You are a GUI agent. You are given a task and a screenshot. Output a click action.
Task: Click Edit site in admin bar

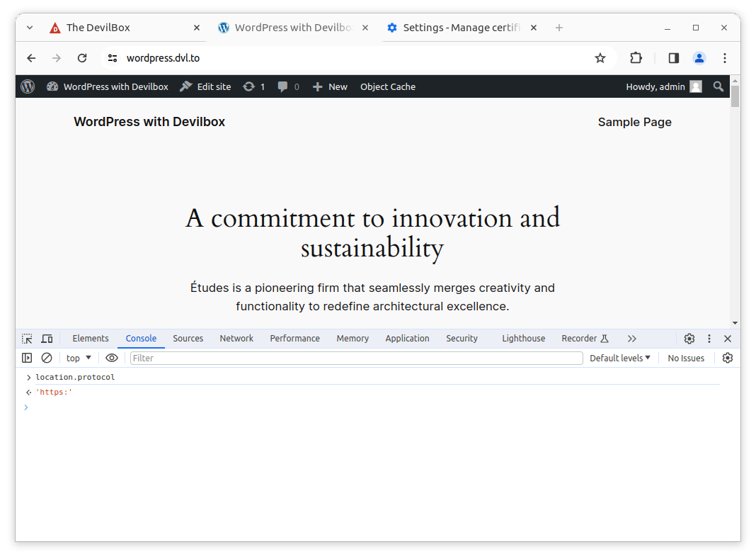click(206, 86)
